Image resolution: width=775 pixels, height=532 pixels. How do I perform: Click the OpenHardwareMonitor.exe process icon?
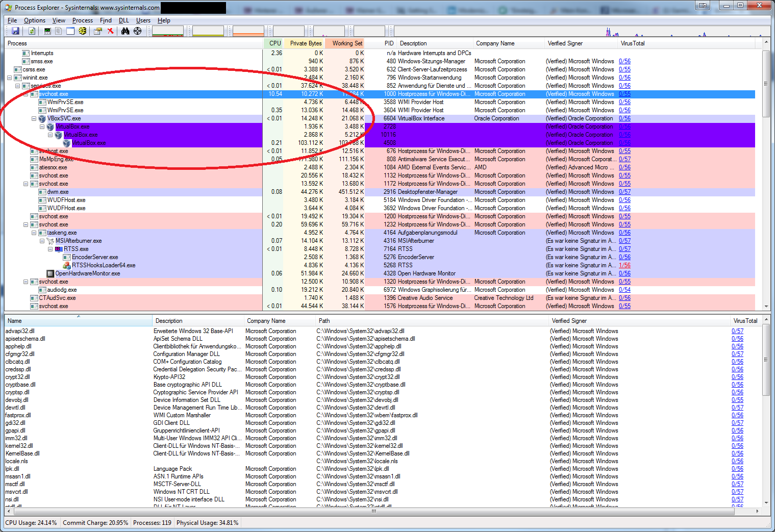(51, 273)
